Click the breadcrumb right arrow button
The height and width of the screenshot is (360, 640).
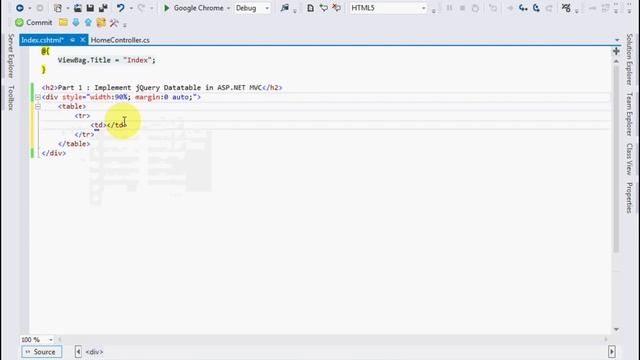pyautogui.click(x=611, y=352)
